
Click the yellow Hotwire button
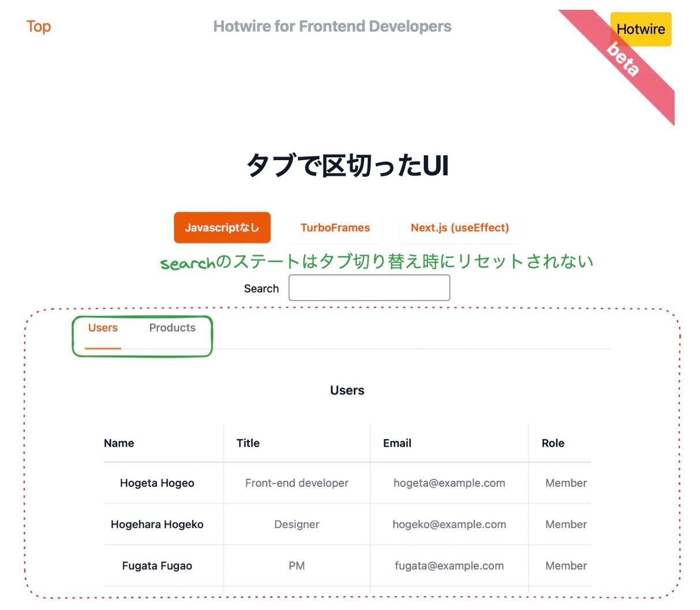click(641, 29)
